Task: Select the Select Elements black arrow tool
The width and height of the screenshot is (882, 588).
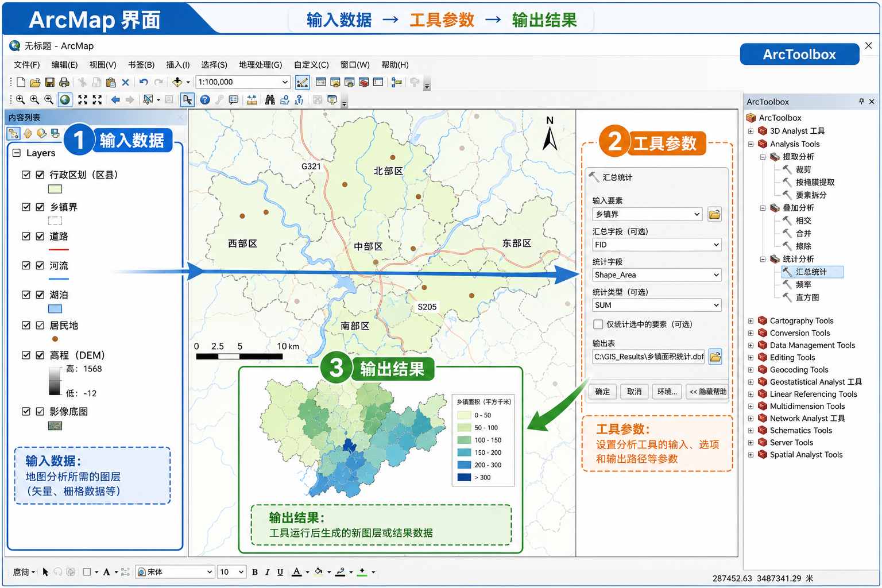Action: click(187, 99)
